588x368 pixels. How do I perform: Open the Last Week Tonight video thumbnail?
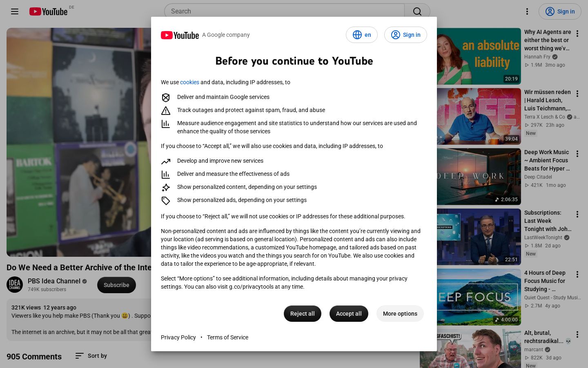pos(479,237)
